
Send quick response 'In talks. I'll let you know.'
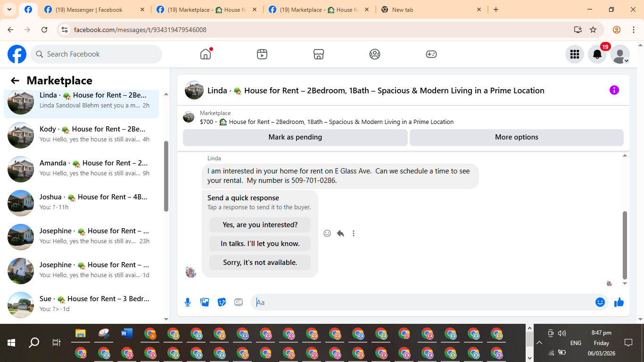[x=260, y=244]
